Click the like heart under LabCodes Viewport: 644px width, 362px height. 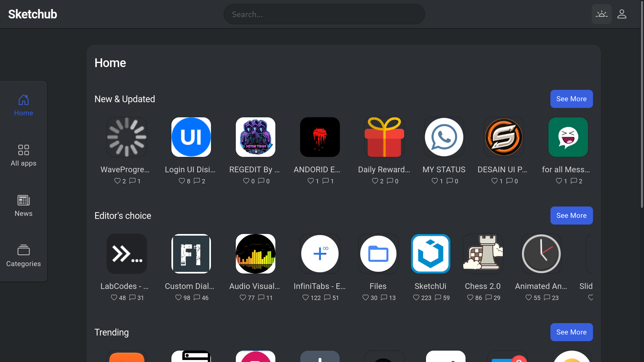tap(114, 297)
